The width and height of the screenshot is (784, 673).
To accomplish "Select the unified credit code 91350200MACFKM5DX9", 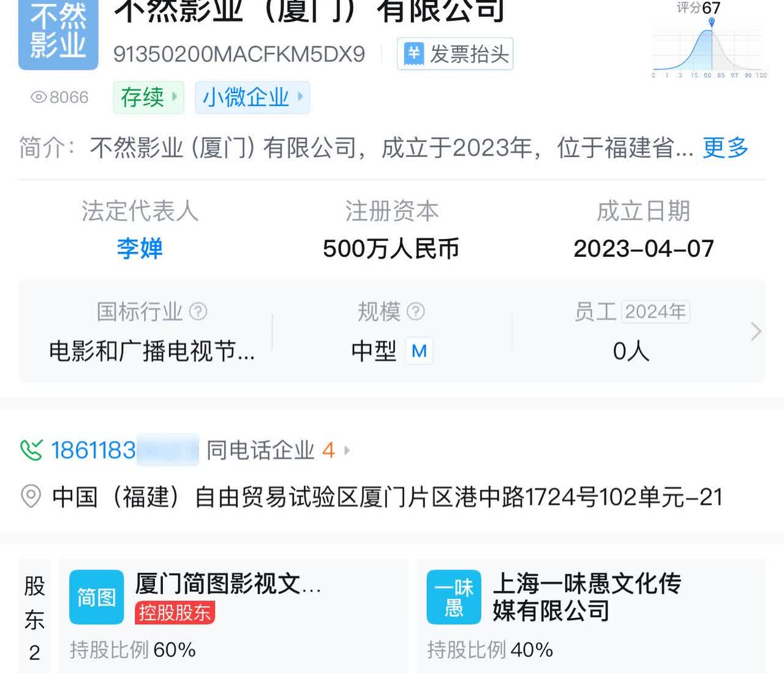I will pyautogui.click(x=239, y=54).
